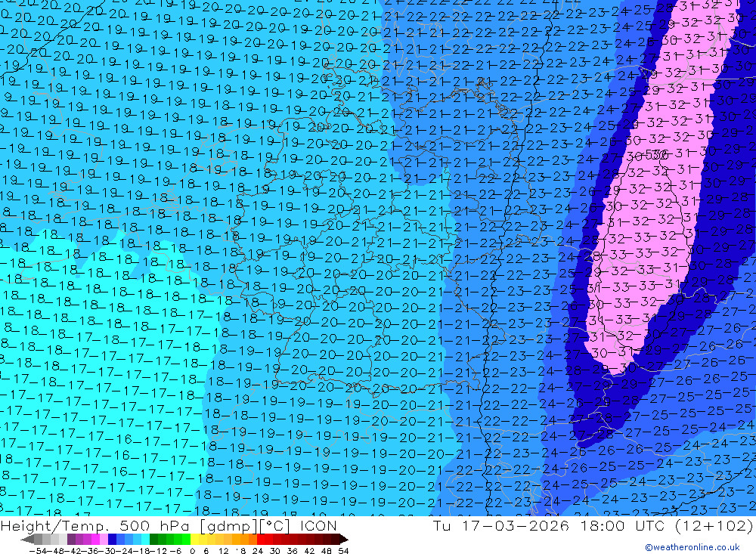Screen dimensions: 756x554
Task: Click the "536" height contour label on the map
Action: pyautogui.click(x=656, y=155)
